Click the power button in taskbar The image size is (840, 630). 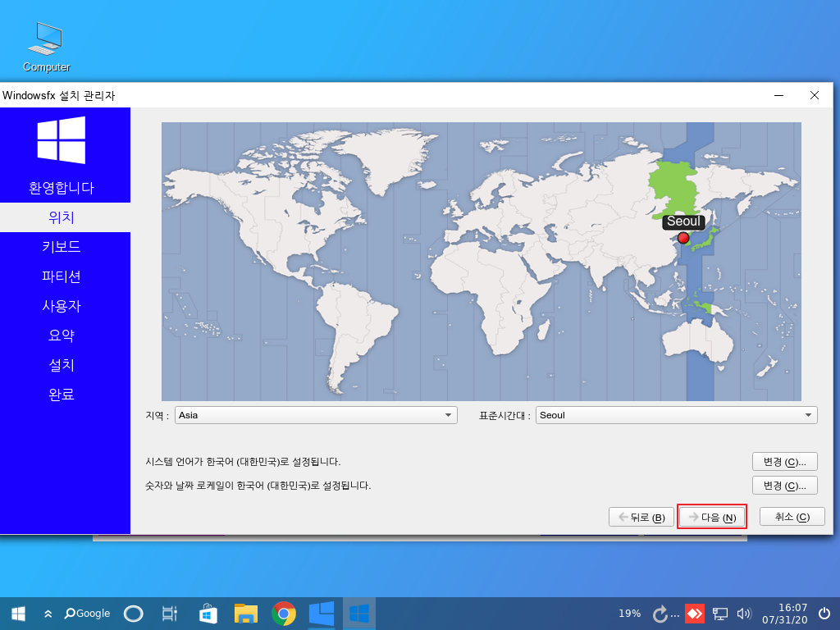(824, 614)
